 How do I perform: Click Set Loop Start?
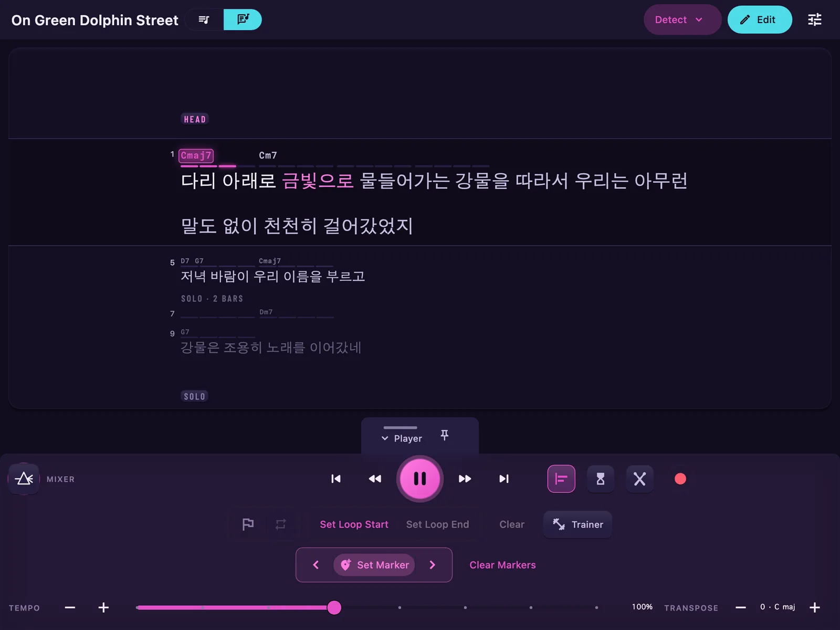click(354, 524)
